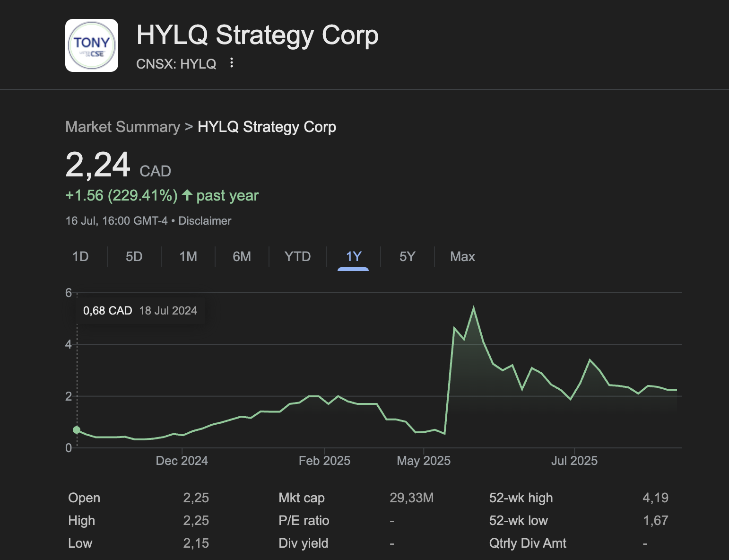Click the green data point marker on chart
The image size is (729, 560).
click(x=77, y=430)
